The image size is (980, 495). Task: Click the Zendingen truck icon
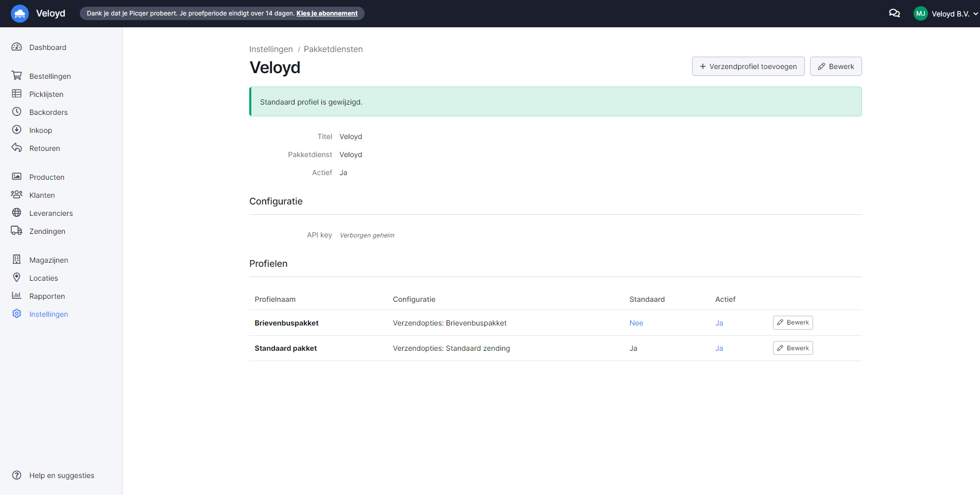click(16, 231)
